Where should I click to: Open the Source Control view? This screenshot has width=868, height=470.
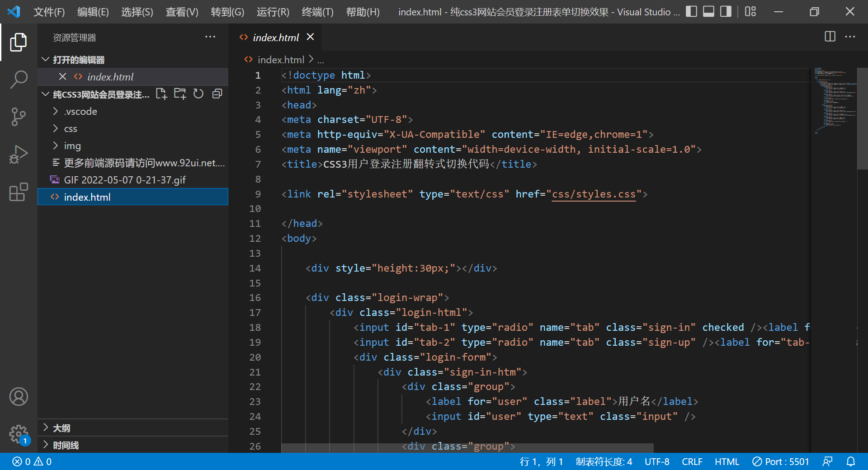19,117
